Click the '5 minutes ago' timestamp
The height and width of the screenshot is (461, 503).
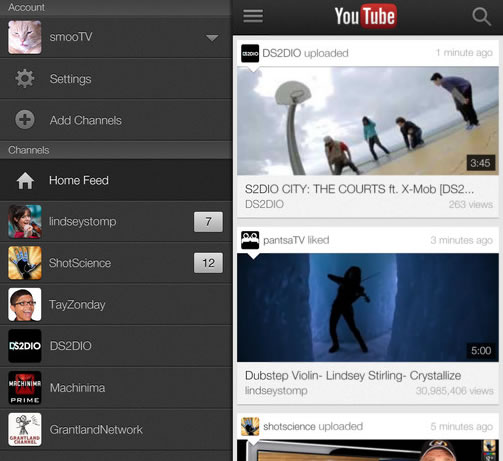click(x=461, y=426)
